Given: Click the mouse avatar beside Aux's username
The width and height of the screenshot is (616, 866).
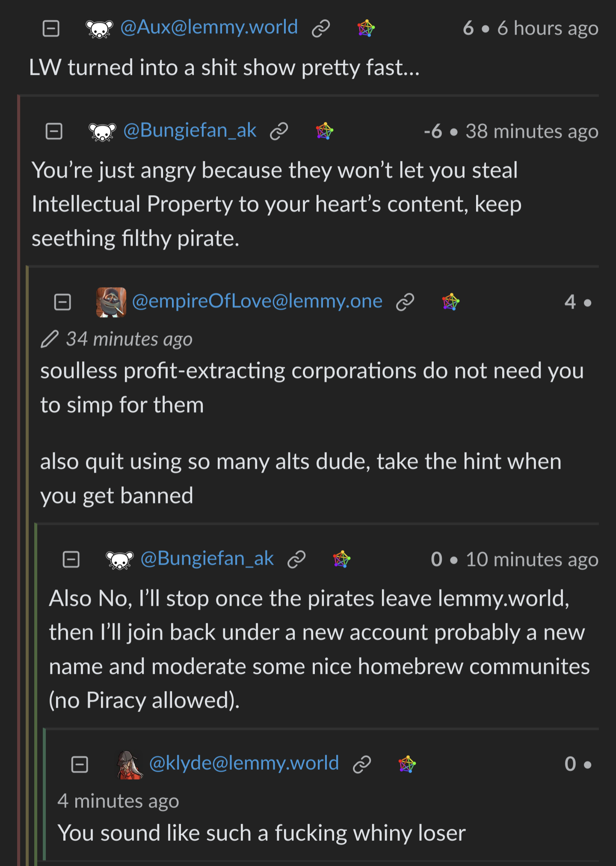Looking at the screenshot, I should [99, 29].
